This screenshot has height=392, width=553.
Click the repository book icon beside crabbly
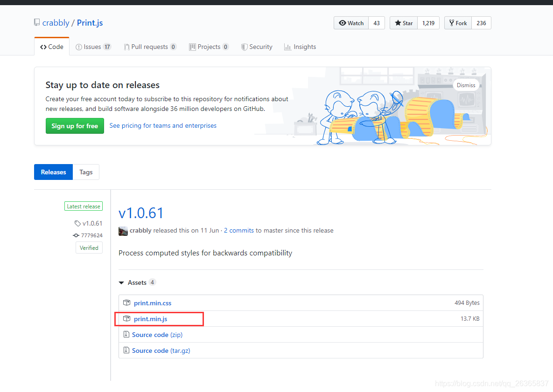point(37,22)
